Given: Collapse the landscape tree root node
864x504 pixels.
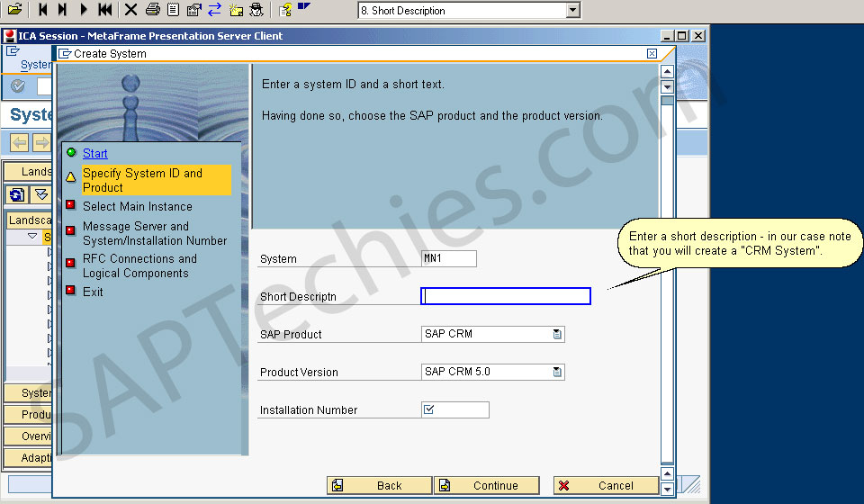Looking at the screenshot, I should [32, 237].
